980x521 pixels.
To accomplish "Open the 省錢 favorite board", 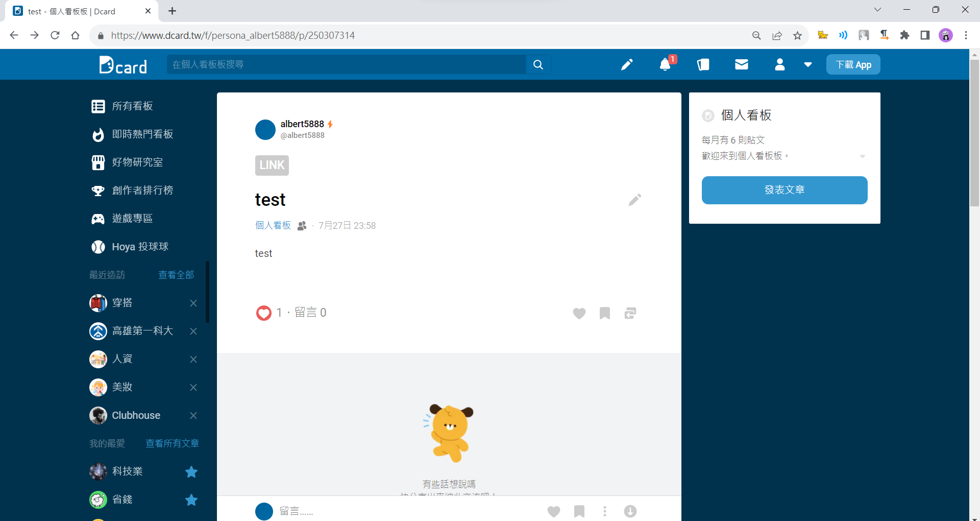I will coord(111,500).
